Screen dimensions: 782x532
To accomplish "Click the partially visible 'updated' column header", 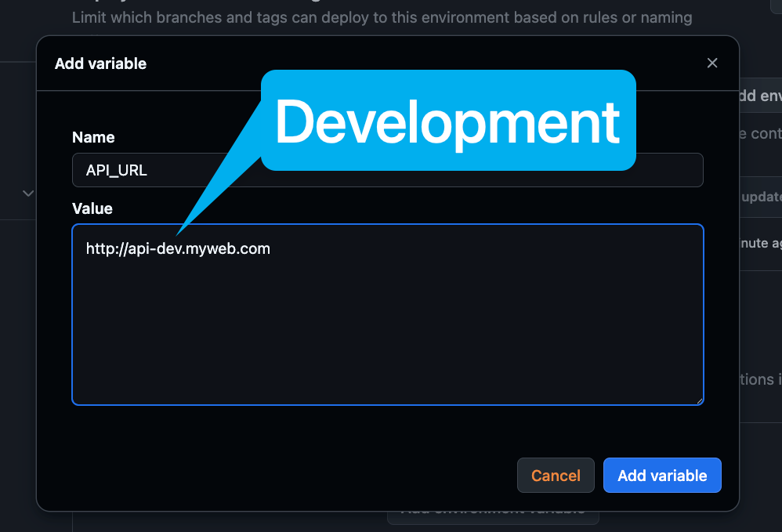I will point(761,197).
